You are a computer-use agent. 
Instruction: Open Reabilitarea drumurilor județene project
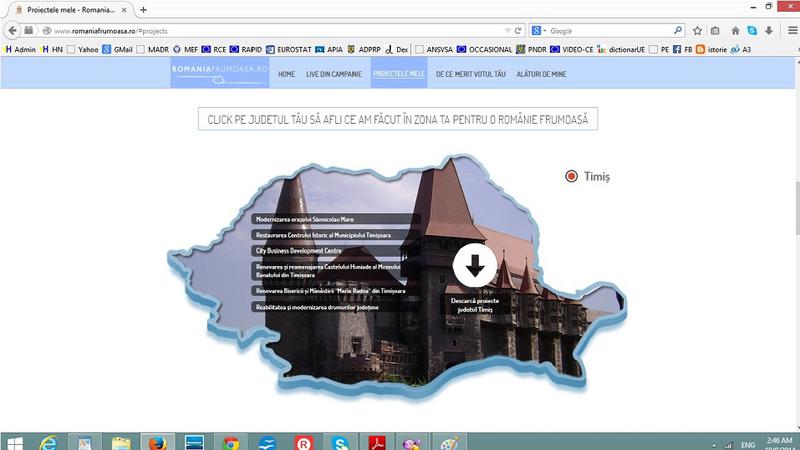click(x=335, y=307)
